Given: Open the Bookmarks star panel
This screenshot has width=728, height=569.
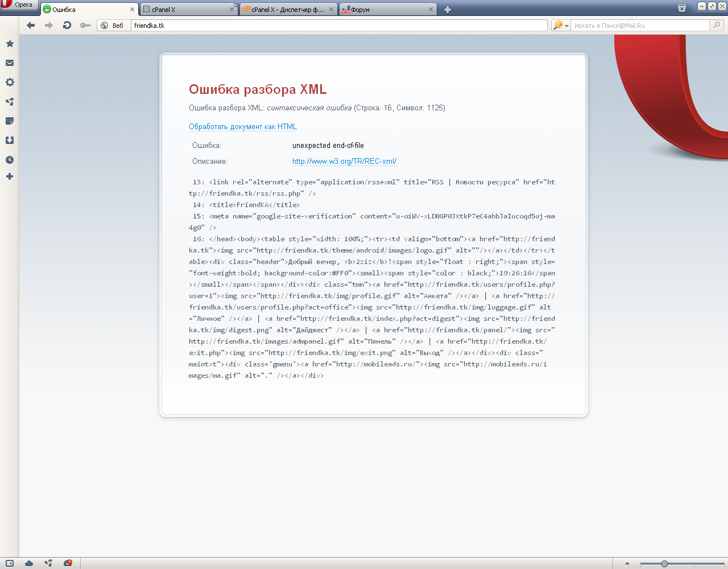Looking at the screenshot, I should pos(10,44).
